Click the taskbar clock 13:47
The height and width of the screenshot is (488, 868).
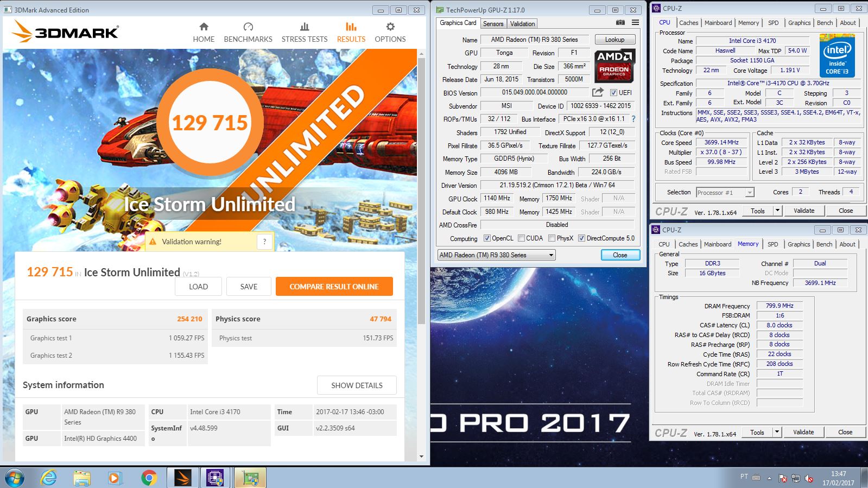click(x=838, y=474)
